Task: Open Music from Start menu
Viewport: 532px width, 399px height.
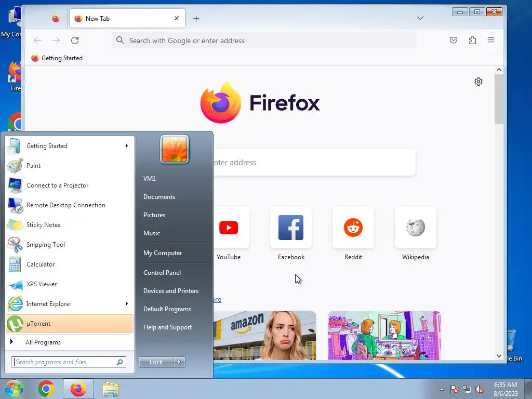Action: point(152,233)
